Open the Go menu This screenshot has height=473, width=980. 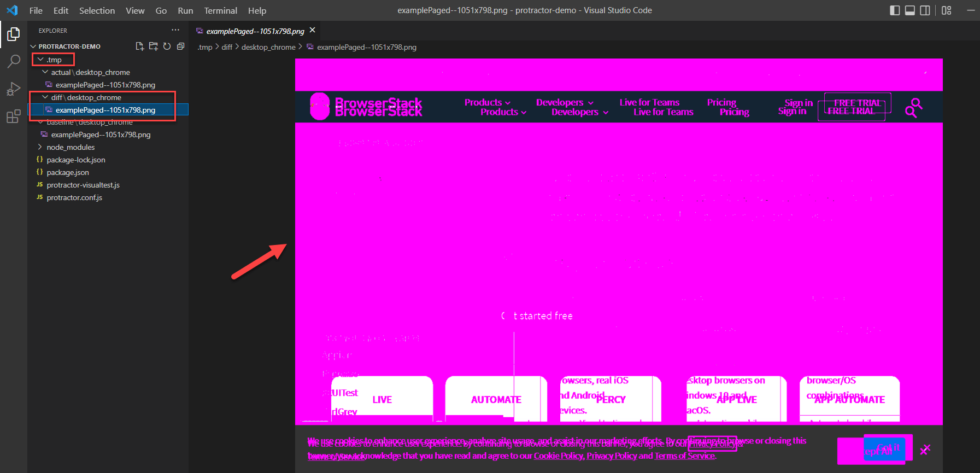161,10
